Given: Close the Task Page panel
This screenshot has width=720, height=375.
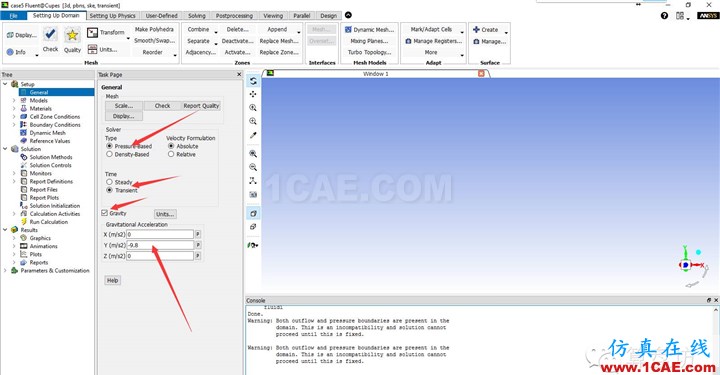Looking at the screenshot, I should click(x=239, y=74).
